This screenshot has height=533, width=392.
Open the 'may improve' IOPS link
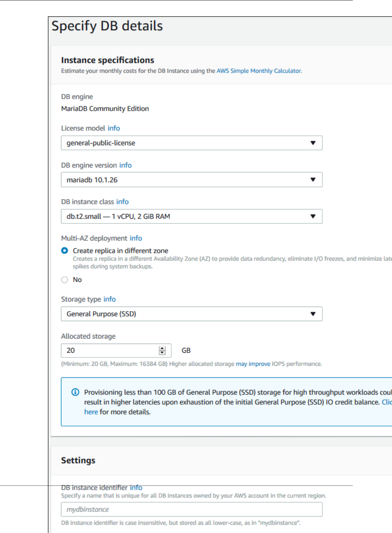pyautogui.click(x=253, y=364)
